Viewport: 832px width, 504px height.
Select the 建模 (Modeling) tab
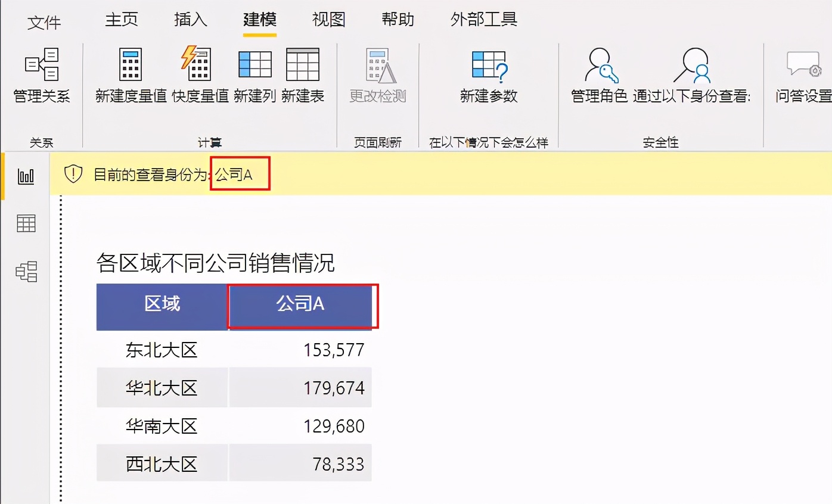pos(260,20)
